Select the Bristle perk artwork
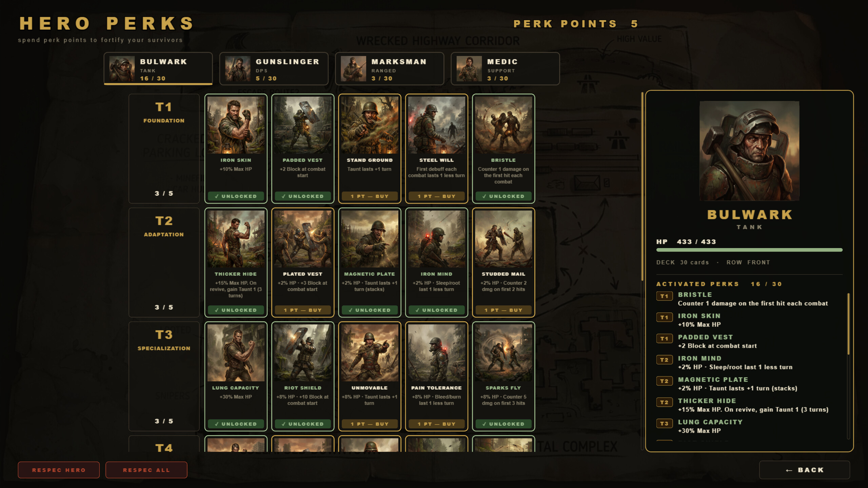Screen dimensions: 868x488 [x=504, y=125]
